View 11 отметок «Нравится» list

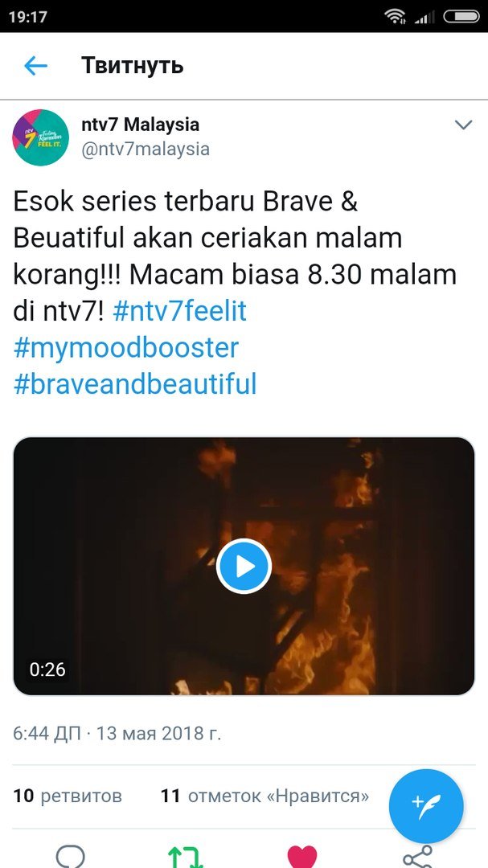click(x=265, y=796)
